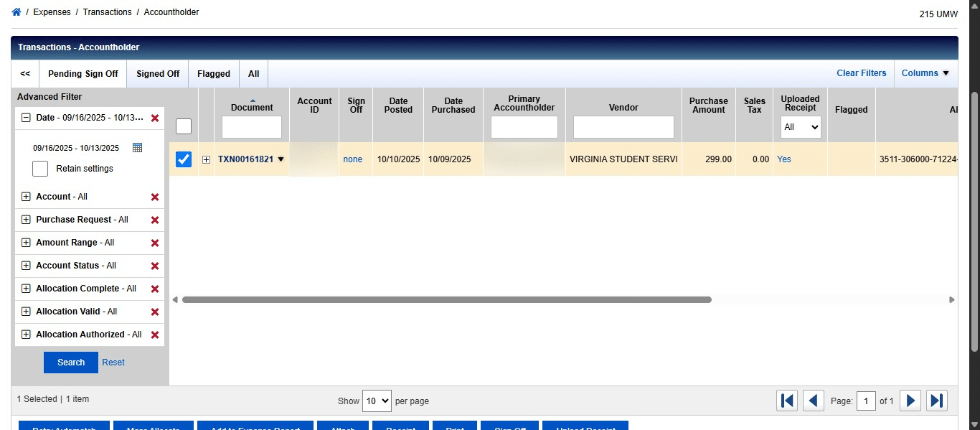
Task: Click the Search button
Action: click(x=70, y=363)
